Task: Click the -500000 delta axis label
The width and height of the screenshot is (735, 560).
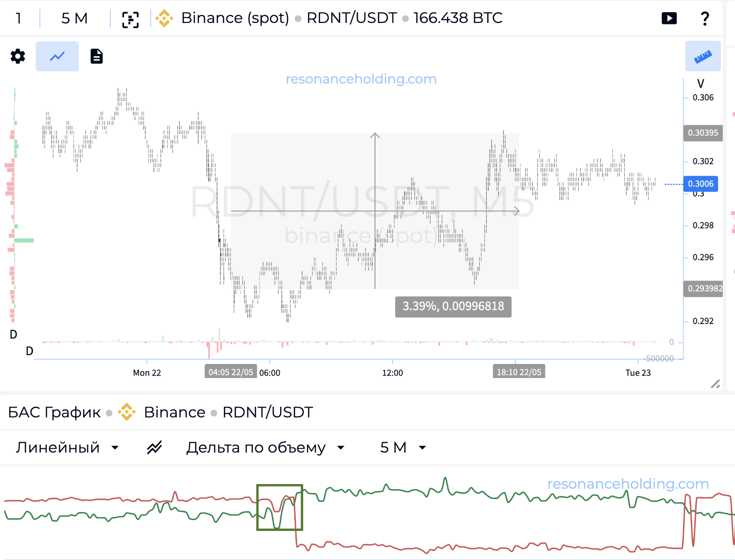Action: 659,358
